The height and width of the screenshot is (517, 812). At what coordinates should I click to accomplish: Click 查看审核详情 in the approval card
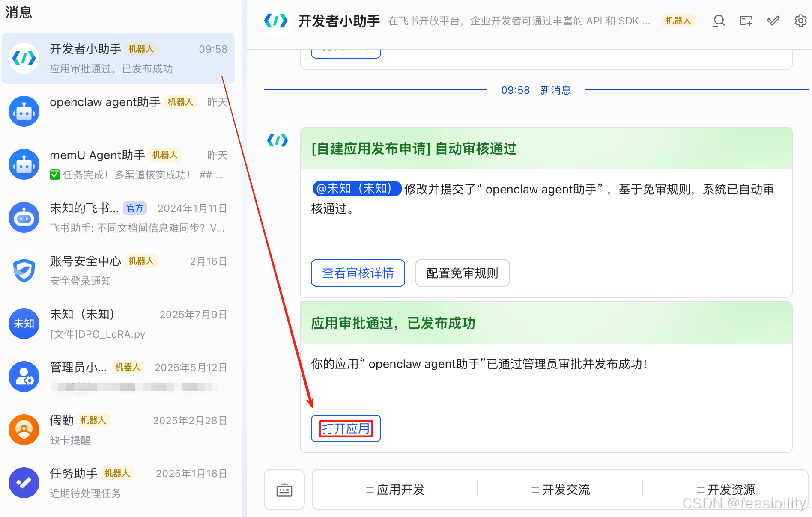[x=358, y=273]
